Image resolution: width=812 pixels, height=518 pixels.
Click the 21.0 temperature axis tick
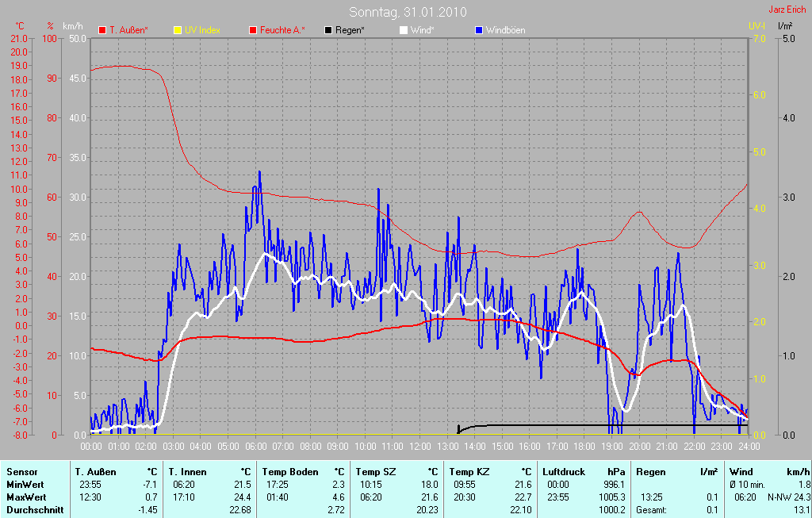click(x=19, y=38)
